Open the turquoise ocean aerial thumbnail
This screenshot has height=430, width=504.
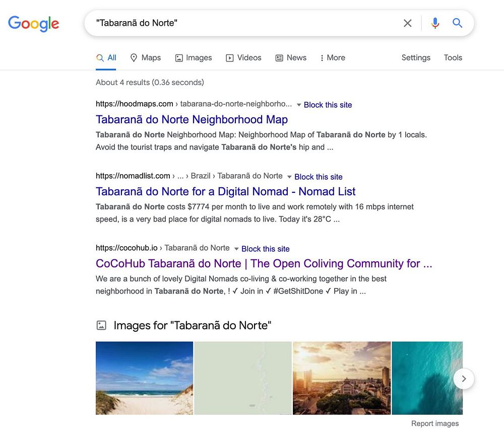pos(427,378)
